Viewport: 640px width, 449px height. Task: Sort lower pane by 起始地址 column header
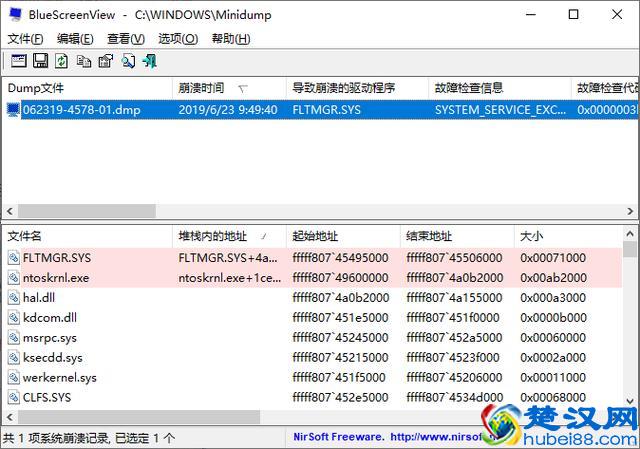(343, 236)
